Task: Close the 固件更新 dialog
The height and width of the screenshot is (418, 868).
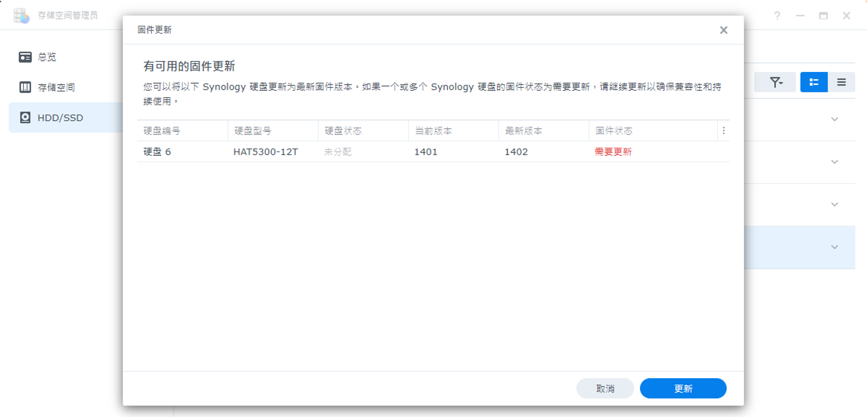Action: coord(724,30)
